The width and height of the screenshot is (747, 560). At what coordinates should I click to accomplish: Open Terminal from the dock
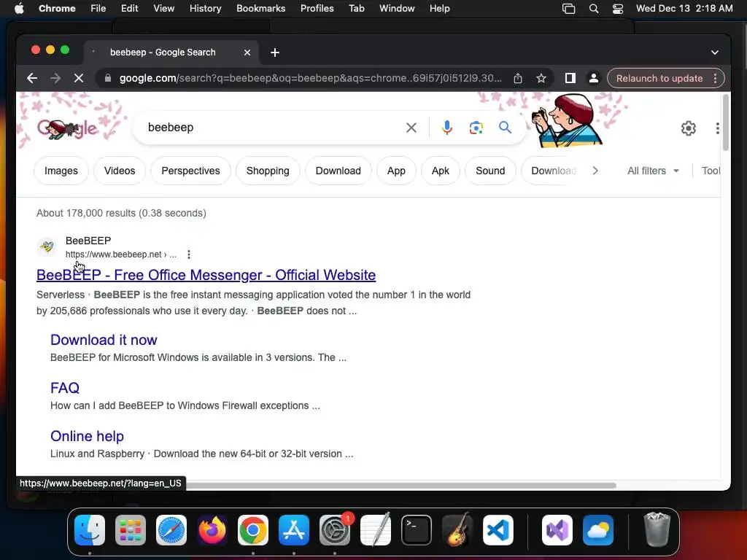click(x=417, y=530)
